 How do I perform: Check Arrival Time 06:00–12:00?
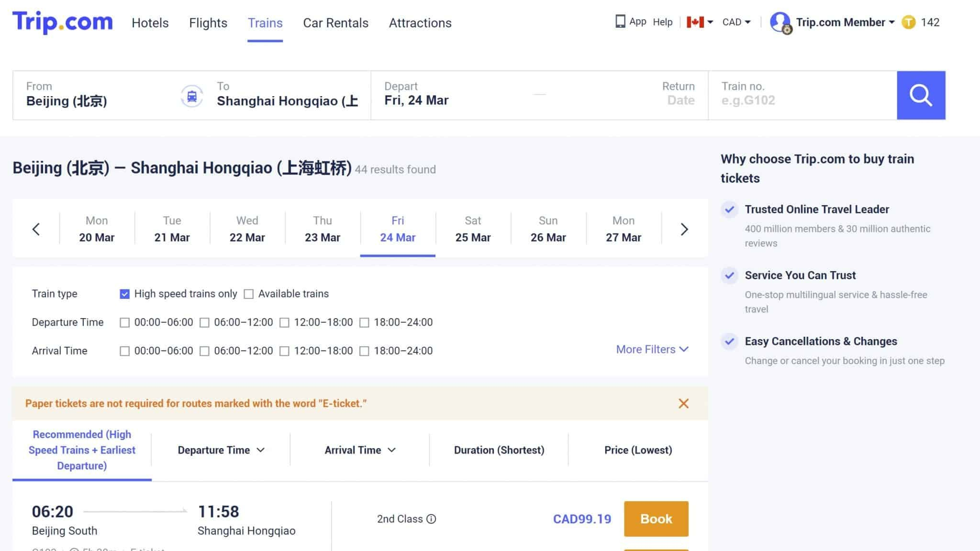pyautogui.click(x=204, y=352)
